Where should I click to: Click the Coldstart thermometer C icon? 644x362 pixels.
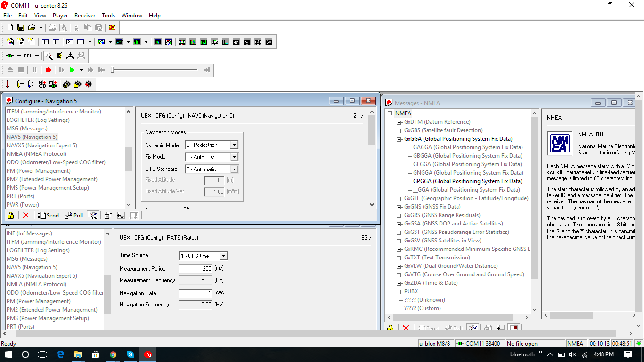pos(31,84)
